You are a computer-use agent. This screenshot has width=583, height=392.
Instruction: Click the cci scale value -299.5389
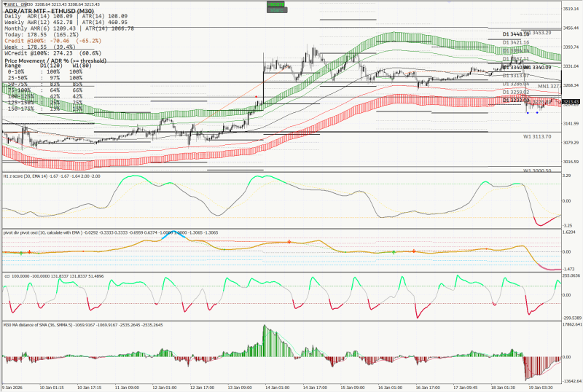pos(572,318)
